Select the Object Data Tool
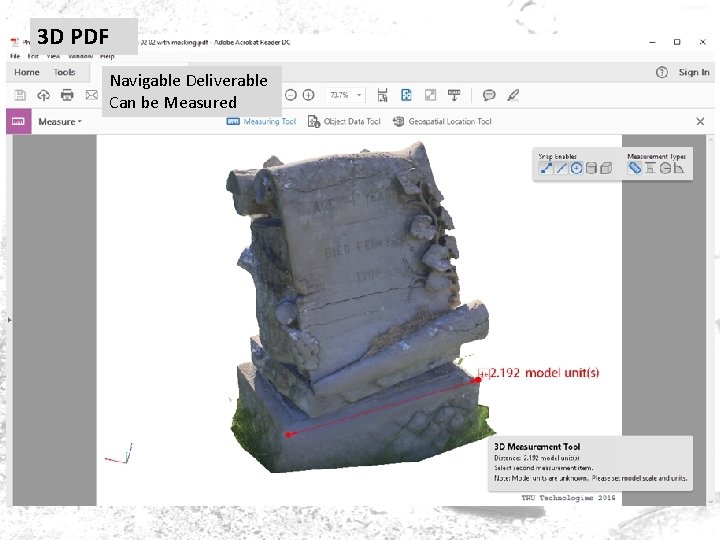 [344, 121]
